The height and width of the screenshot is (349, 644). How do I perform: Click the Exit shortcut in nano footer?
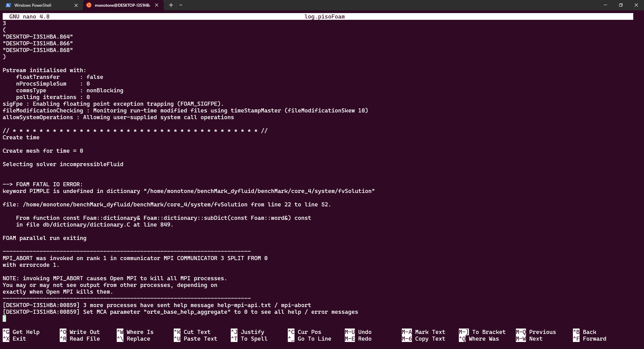click(x=19, y=339)
